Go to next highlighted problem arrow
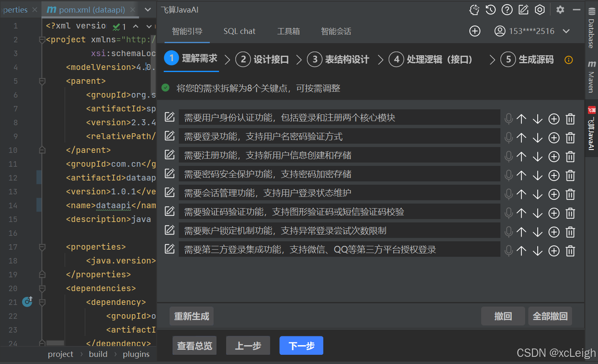The width and height of the screenshot is (598, 364). pyautogui.click(x=149, y=26)
